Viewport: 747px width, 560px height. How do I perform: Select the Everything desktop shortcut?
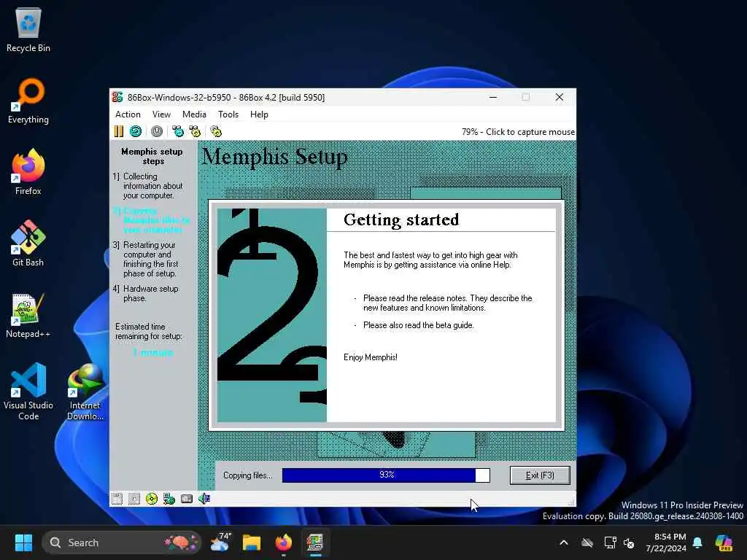tap(28, 101)
